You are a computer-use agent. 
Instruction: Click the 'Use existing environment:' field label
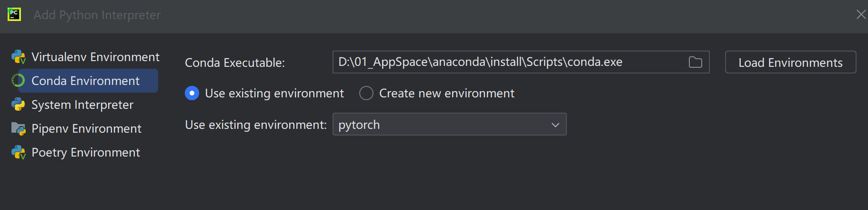click(256, 125)
